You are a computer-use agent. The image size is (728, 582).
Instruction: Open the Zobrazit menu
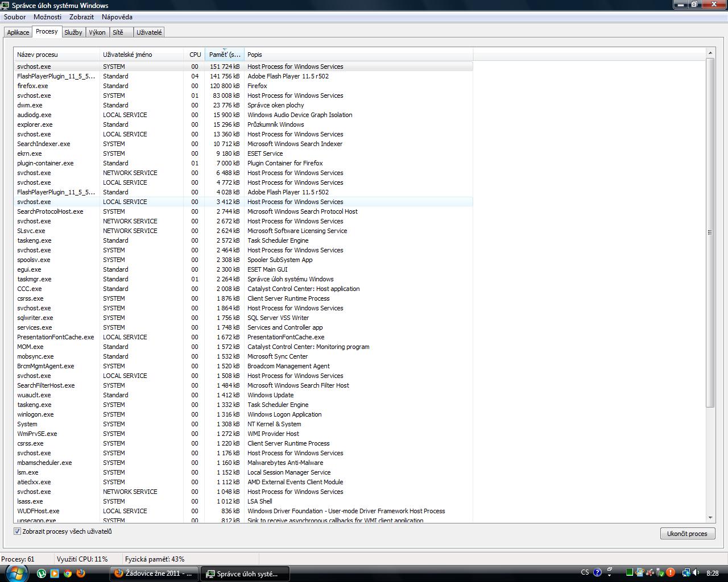81,17
